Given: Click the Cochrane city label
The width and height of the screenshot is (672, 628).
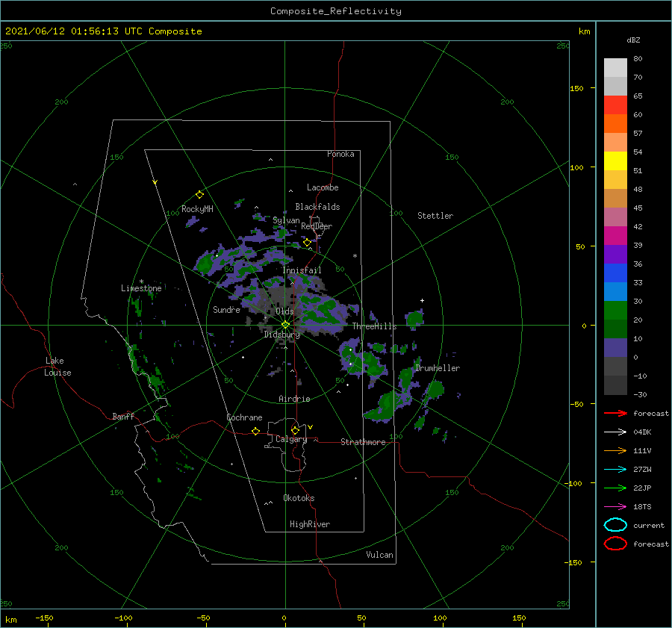Looking at the screenshot, I should click(244, 417).
